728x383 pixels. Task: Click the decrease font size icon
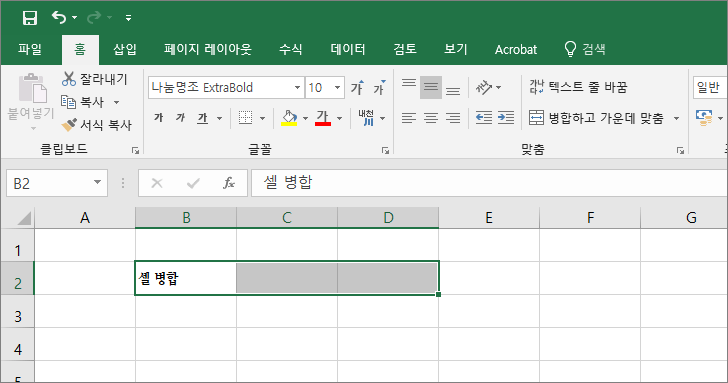pyautogui.click(x=379, y=87)
